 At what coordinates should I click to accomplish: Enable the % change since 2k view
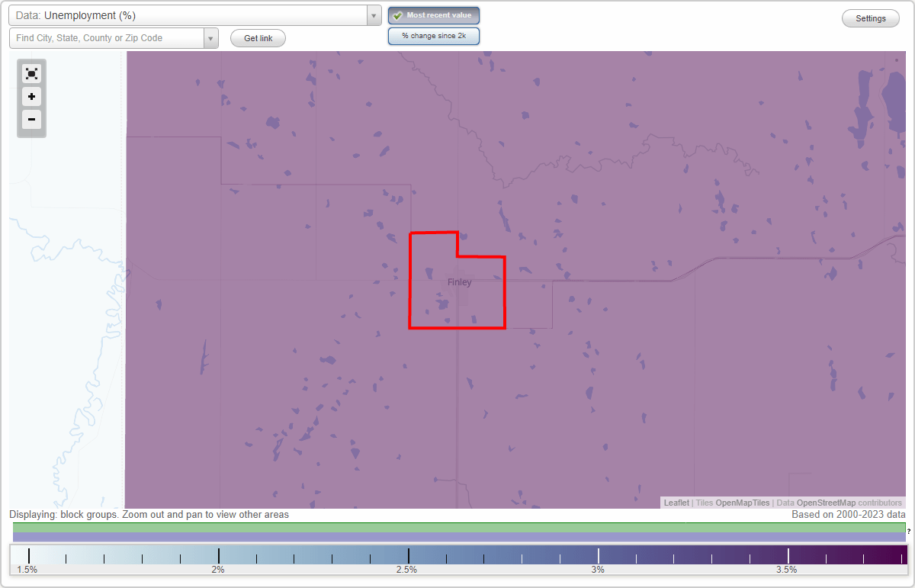pyautogui.click(x=434, y=35)
